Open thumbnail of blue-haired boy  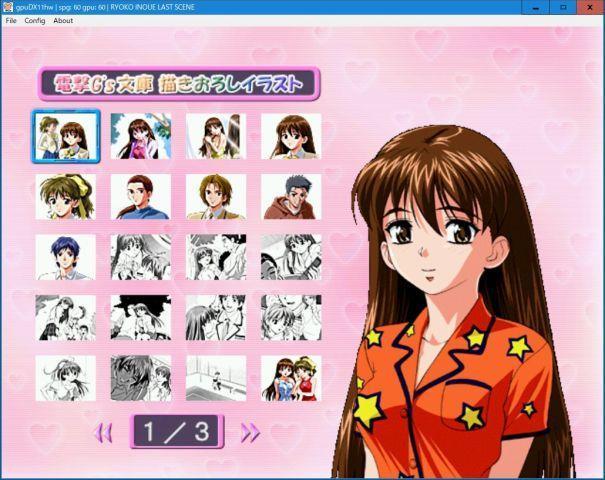[66, 257]
